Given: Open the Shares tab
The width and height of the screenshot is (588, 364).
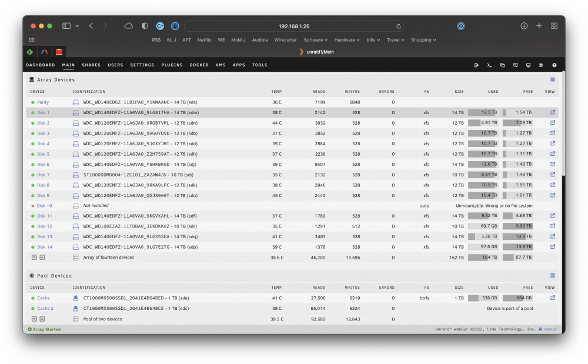Looking at the screenshot, I should [x=91, y=65].
